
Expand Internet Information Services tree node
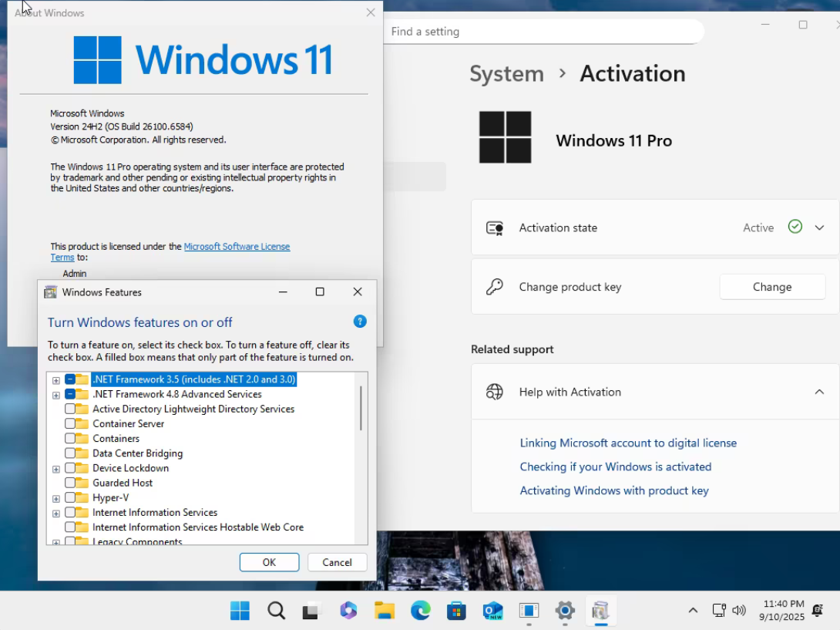pos(55,514)
